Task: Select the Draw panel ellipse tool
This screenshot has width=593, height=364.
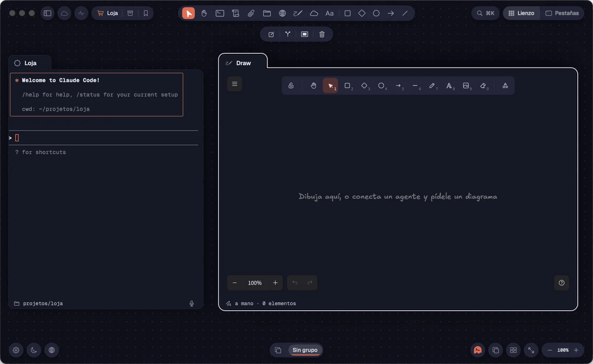Action: pyautogui.click(x=381, y=86)
